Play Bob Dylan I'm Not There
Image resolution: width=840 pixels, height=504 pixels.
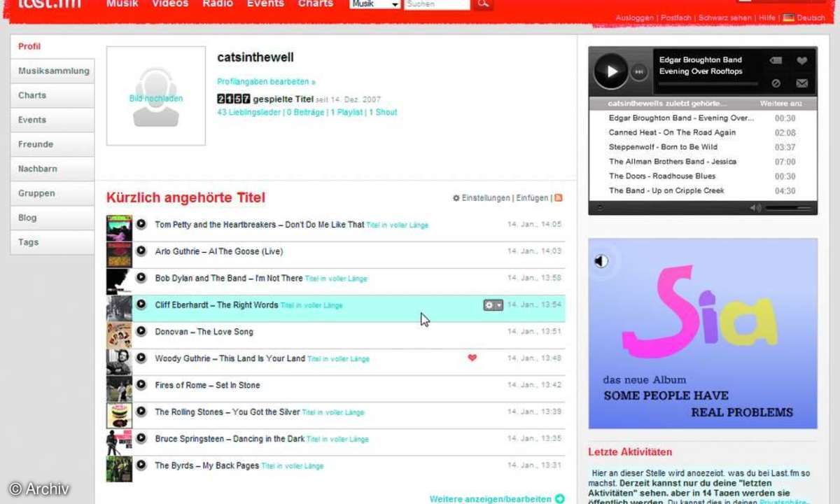pos(141,277)
